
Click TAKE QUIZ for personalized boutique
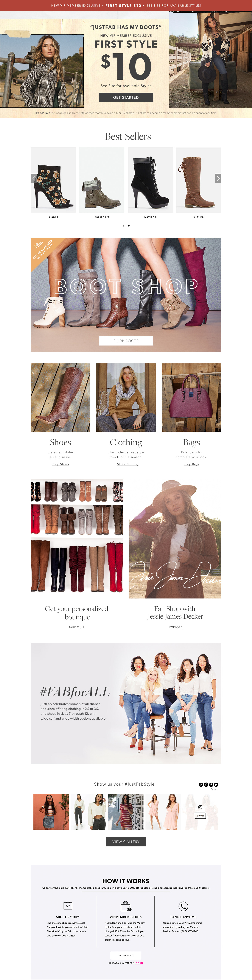[77, 627]
